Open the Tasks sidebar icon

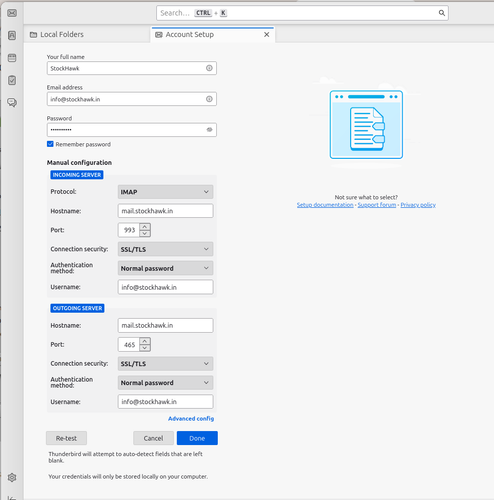click(12, 80)
